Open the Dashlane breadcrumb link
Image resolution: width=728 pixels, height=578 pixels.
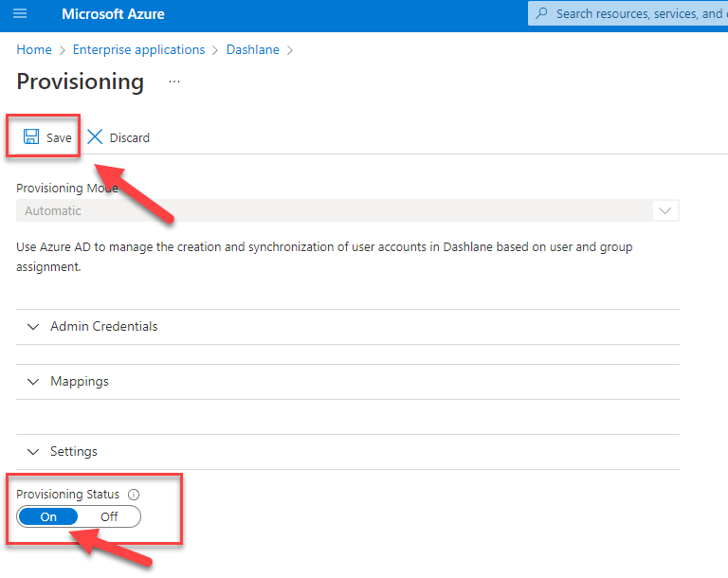252,50
